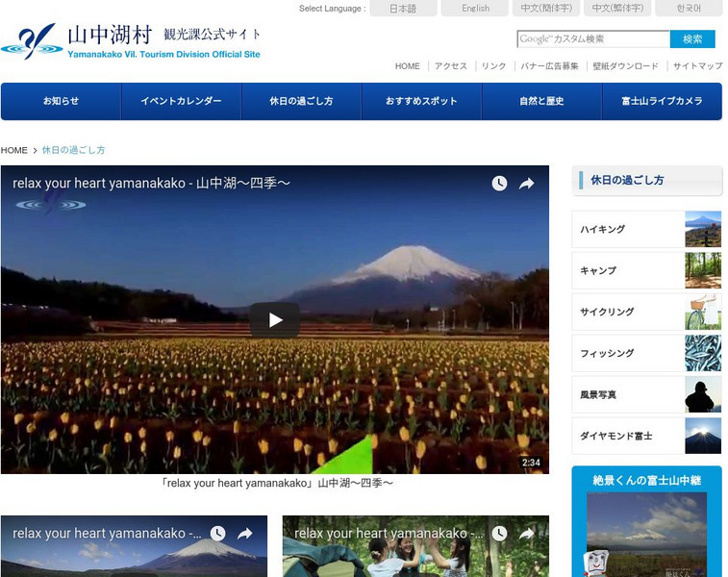Viewport: 728px width, 577px height.
Task: Click Share icon on bottom-left video
Action: click(244, 534)
